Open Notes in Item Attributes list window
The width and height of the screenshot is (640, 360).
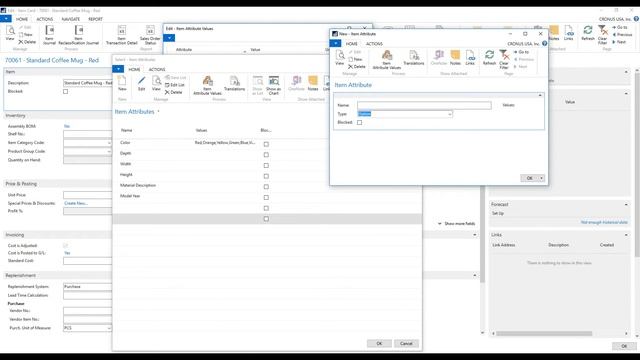point(313,83)
